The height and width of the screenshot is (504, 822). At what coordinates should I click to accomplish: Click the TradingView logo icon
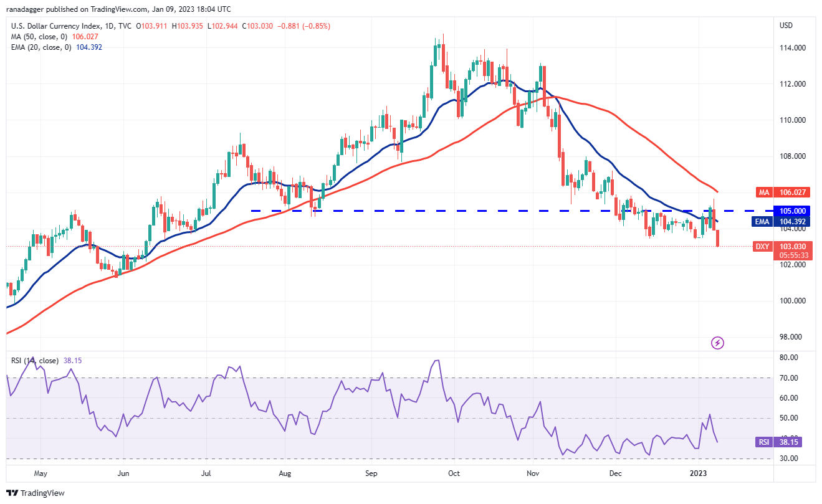[12, 493]
